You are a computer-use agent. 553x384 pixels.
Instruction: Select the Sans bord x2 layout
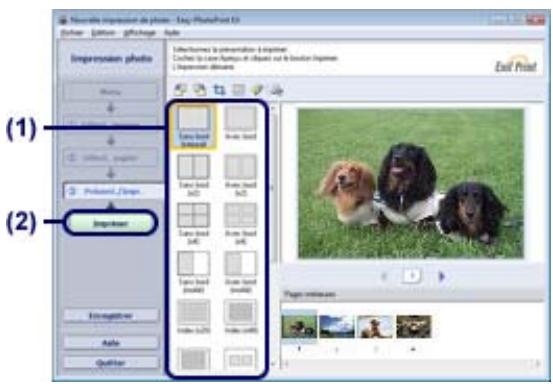click(194, 175)
